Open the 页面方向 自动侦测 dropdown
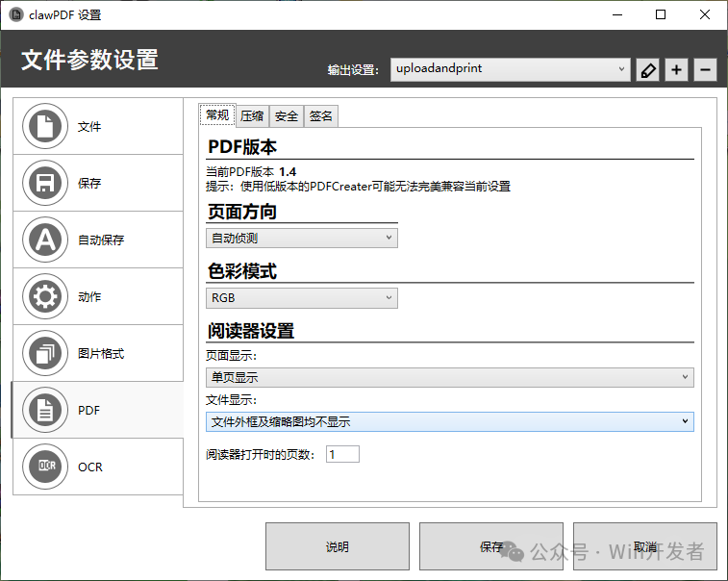Screen dimensions: 728x581 (301, 238)
